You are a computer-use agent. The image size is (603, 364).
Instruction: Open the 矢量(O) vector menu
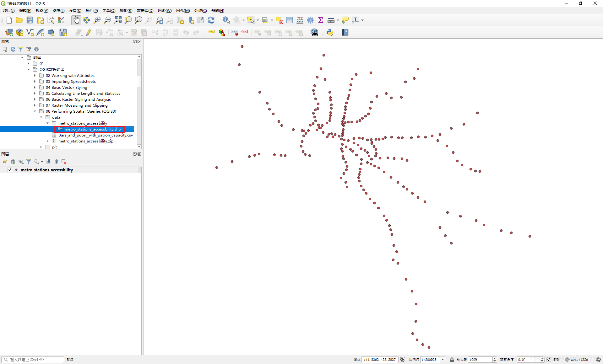[x=109, y=11]
